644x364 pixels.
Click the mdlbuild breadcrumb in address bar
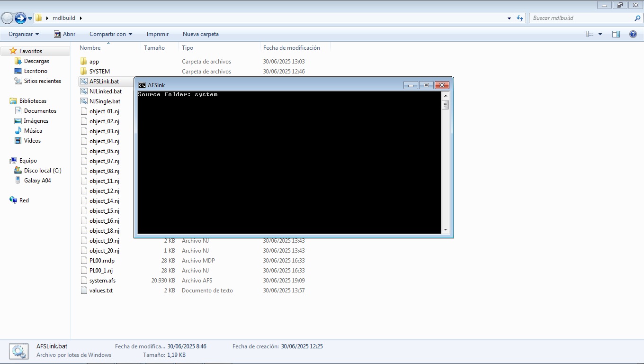point(64,18)
